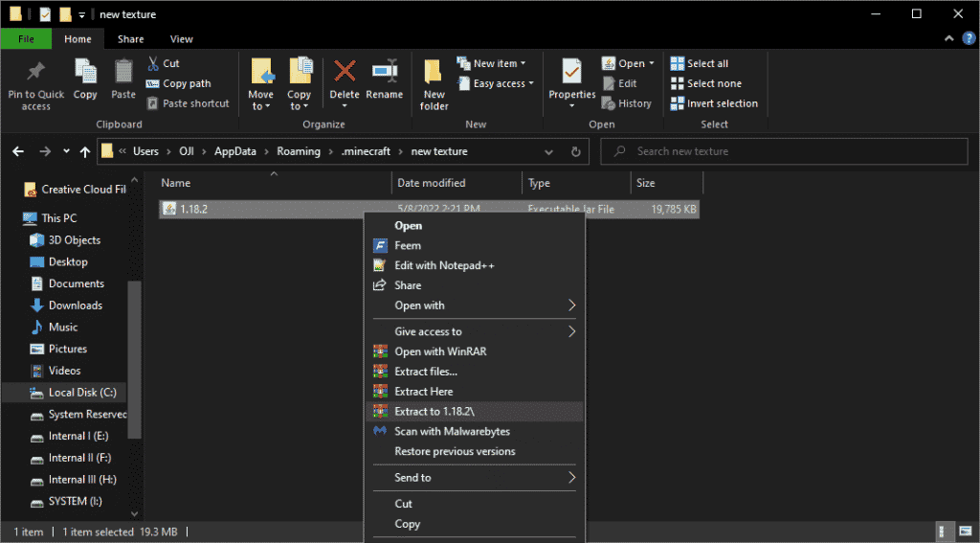Expand the Open with submenu
Screen dimensions: 980x543
[475, 305]
